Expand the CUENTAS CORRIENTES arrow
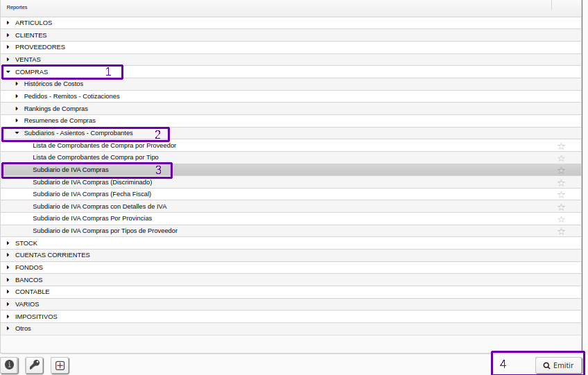Image resolution: width=588 pixels, height=375 pixels. click(x=8, y=255)
